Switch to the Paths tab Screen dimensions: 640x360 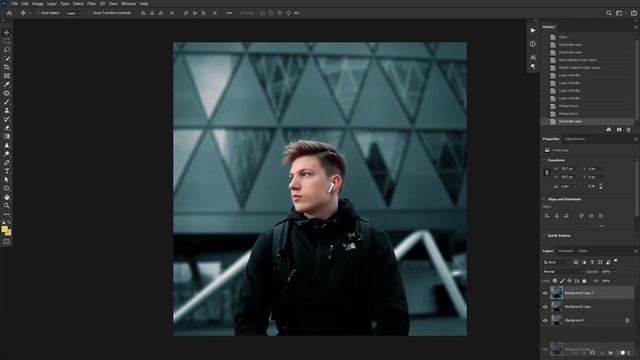click(x=583, y=251)
